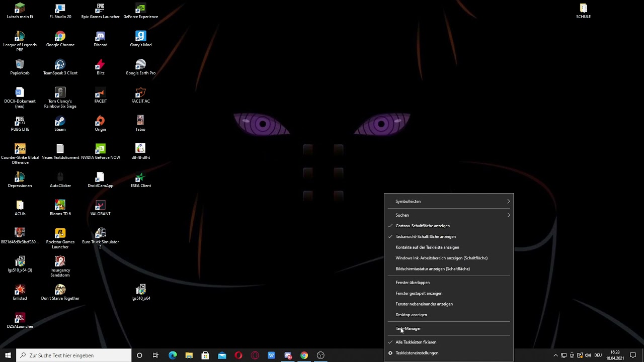Click the Task View taskbar button
The width and height of the screenshot is (644, 362).
coord(155,355)
